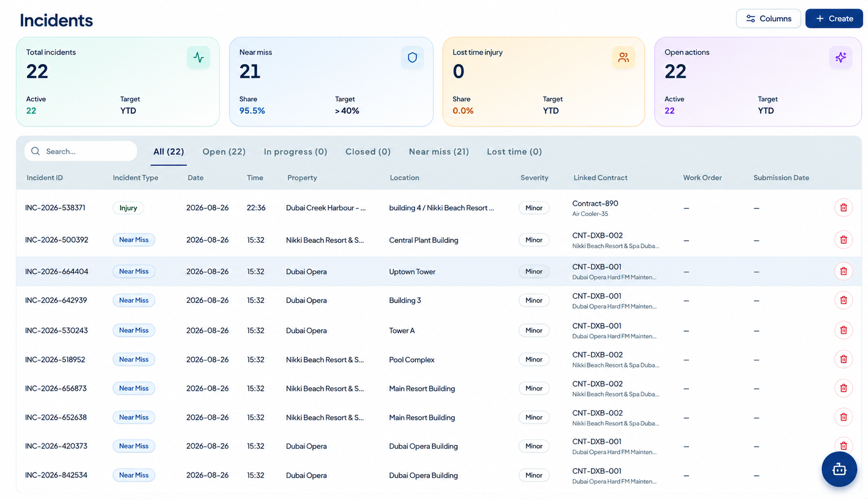Create a new incident

(x=834, y=18)
